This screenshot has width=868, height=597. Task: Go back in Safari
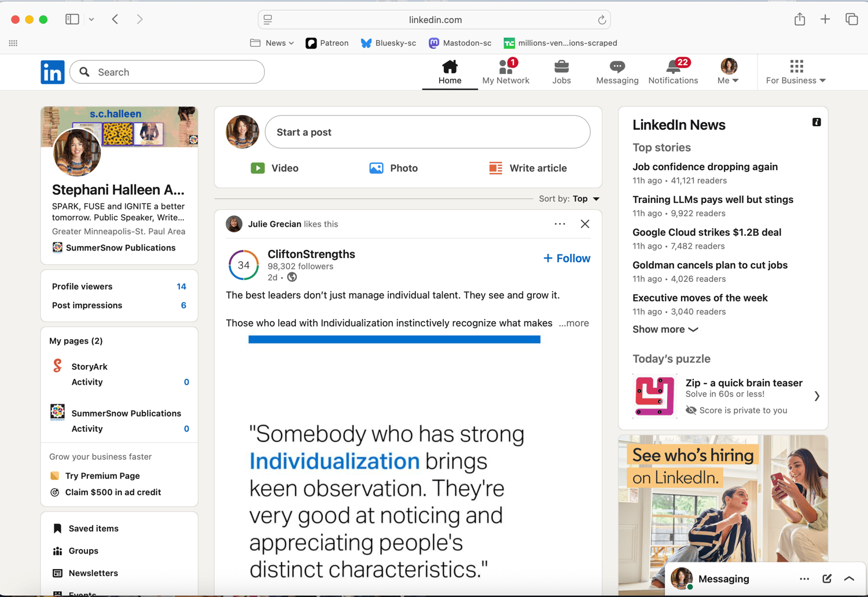[x=115, y=19]
